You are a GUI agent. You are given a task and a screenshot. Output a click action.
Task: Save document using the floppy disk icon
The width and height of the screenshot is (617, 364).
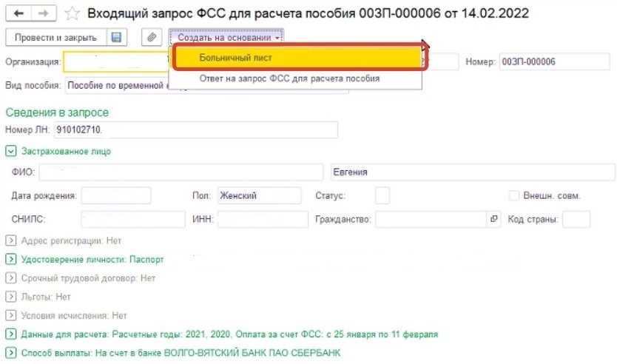(x=116, y=37)
